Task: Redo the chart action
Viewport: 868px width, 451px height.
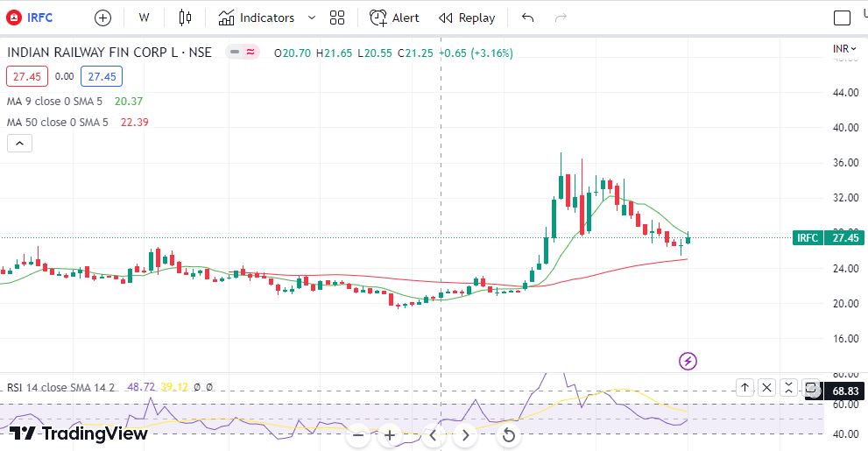Action: [x=561, y=18]
